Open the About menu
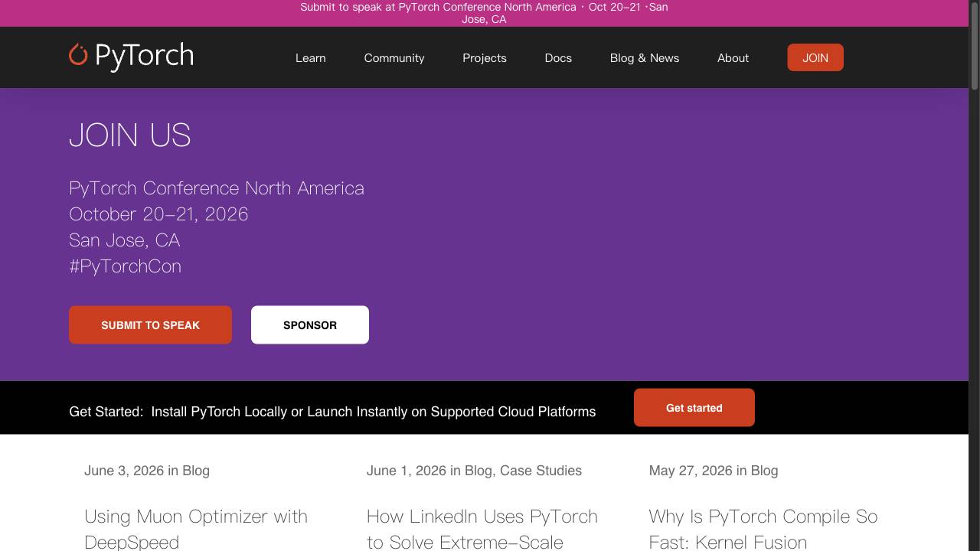 (x=733, y=58)
